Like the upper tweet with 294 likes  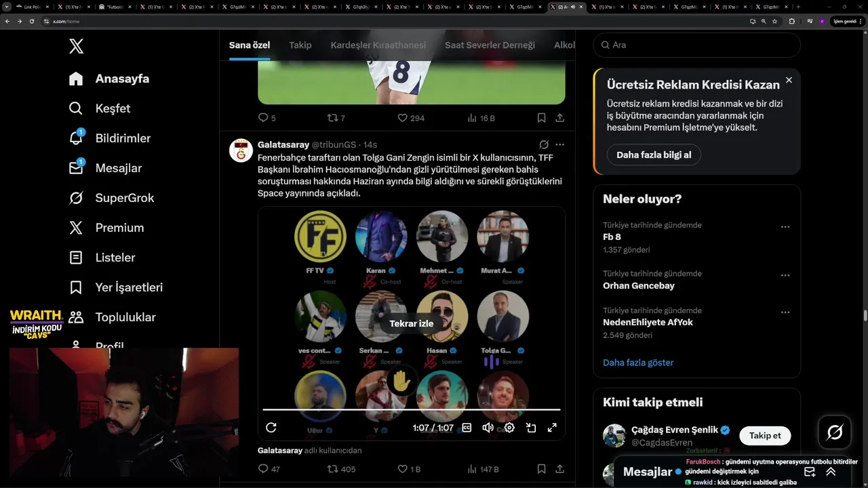pos(411,118)
